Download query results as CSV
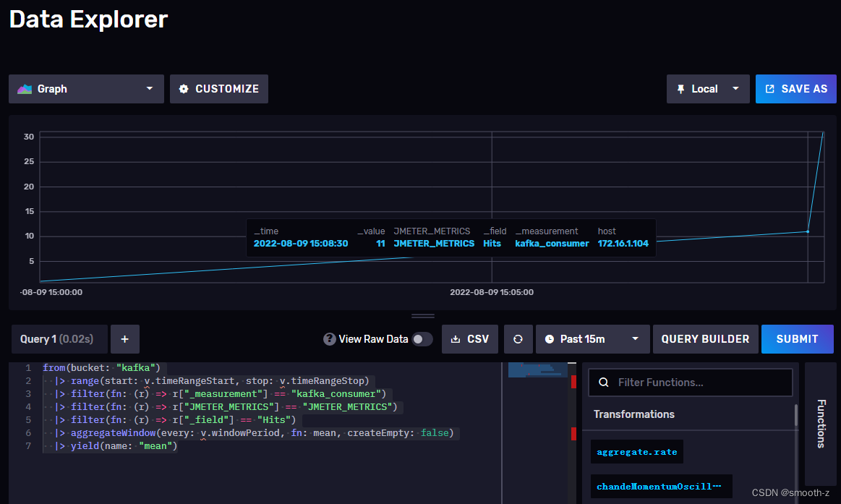841x504 pixels. coord(469,338)
